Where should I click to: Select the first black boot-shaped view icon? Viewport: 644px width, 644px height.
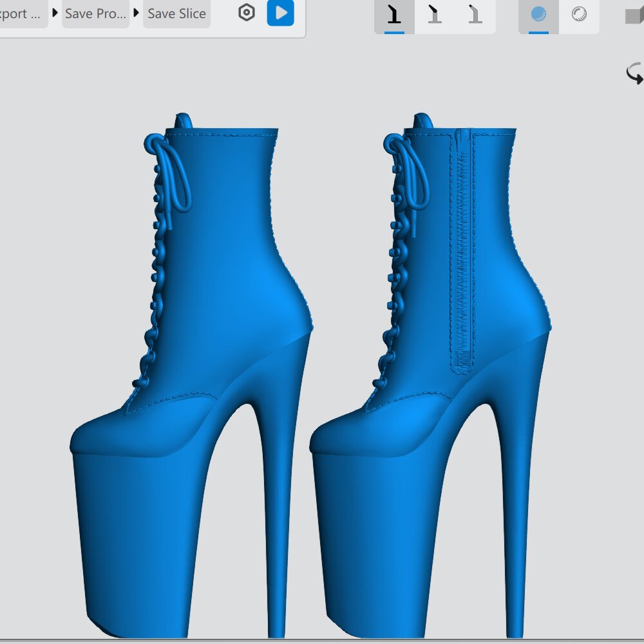coord(394,14)
